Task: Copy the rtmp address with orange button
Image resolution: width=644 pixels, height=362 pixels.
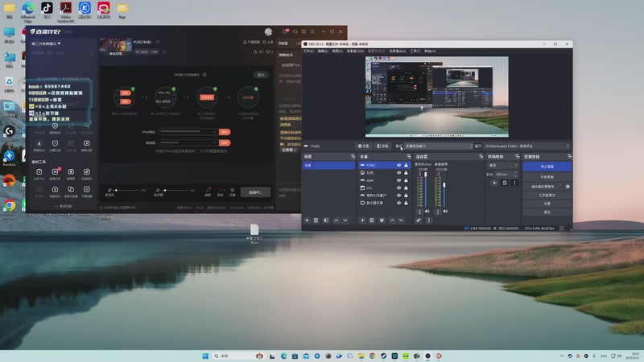Action: coord(225,132)
